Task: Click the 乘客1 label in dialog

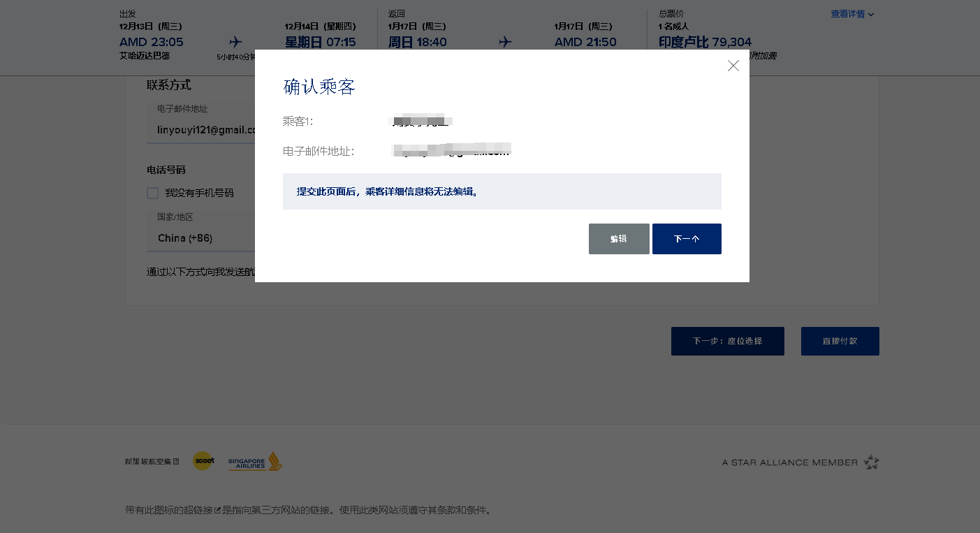Action: coord(298,122)
